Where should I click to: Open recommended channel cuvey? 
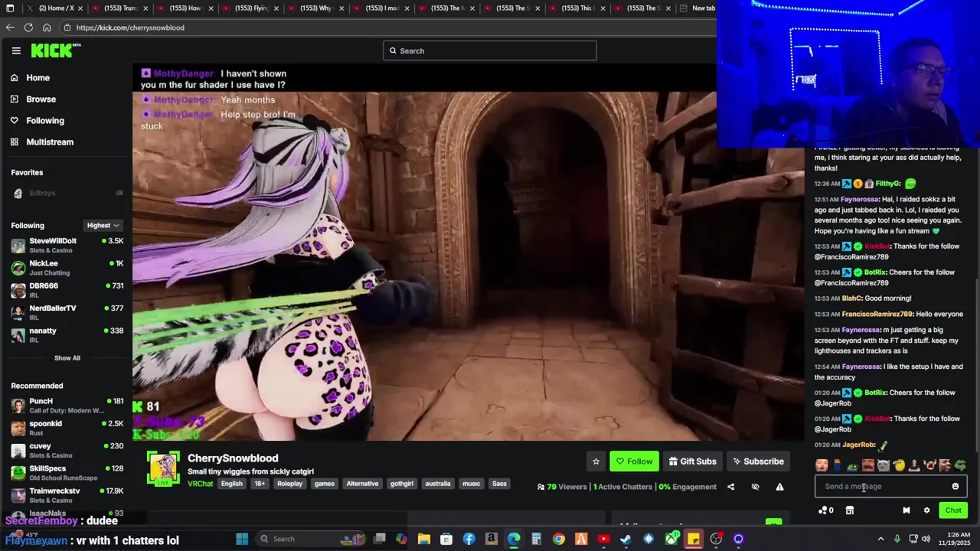[67, 450]
